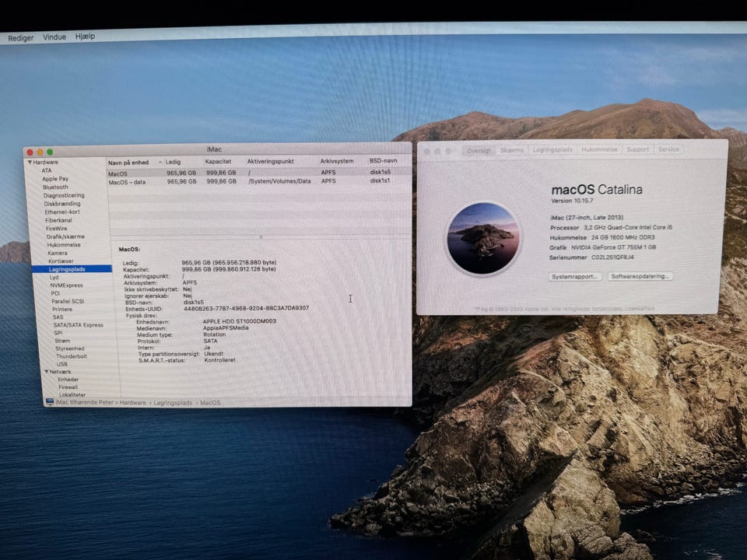Close the iMac System Report window
This screenshot has height=560, width=747.
point(30,152)
